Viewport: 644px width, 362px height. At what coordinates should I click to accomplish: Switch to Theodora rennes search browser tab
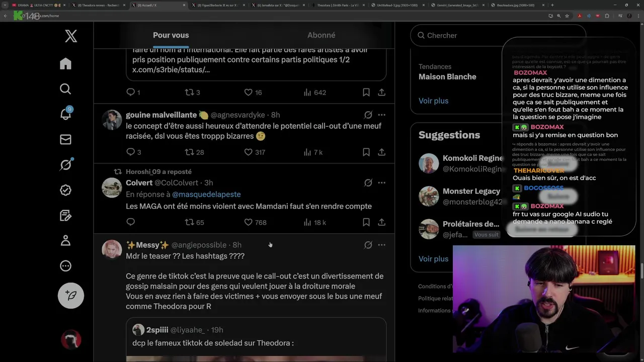click(x=99, y=5)
